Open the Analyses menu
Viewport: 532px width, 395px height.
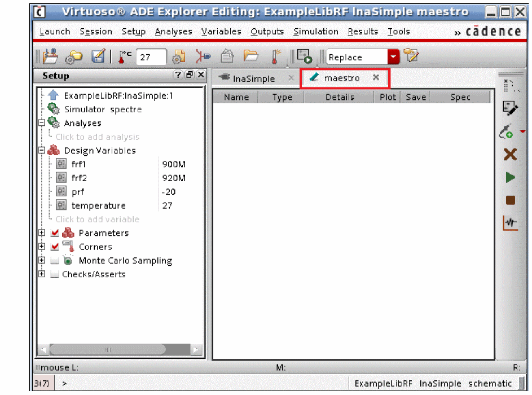pyautogui.click(x=173, y=32)
